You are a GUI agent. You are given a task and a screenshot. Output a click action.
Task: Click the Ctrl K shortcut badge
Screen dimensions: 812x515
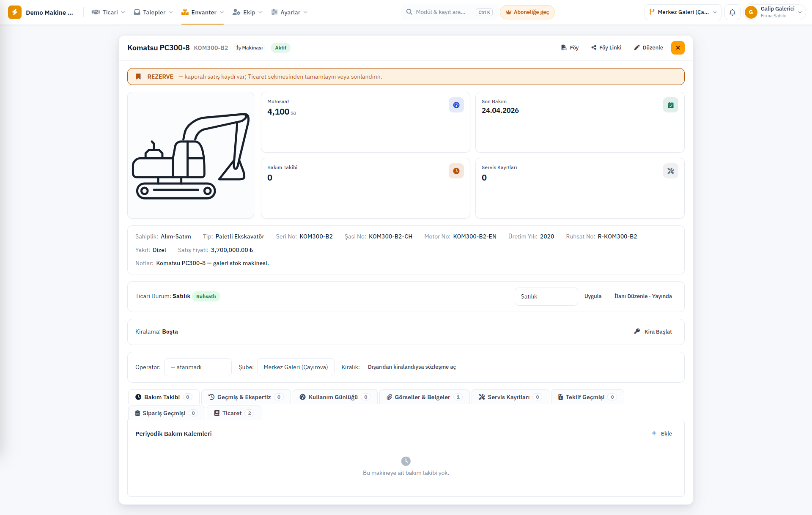[x=484, y=12]
